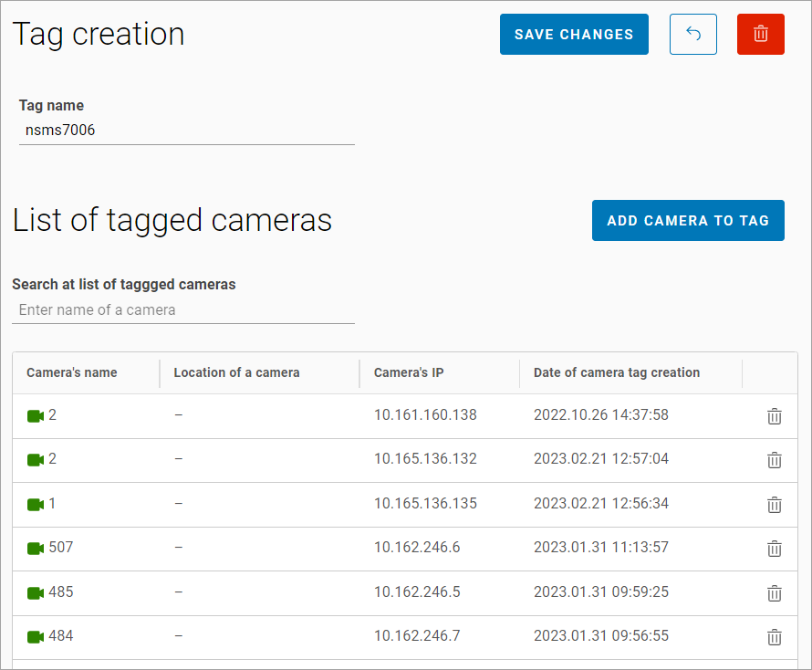Edit the Tag name field nsms7006

(x=186, y=131)
